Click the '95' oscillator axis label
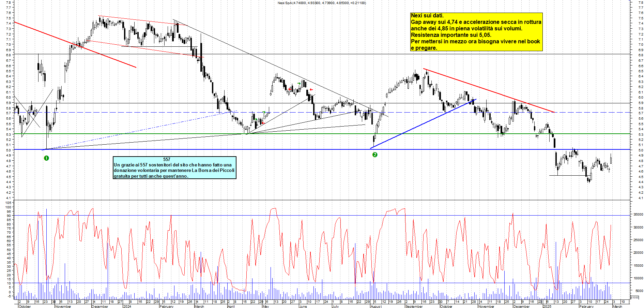This screenshot has height=308, width=644. tap(9, 211)
